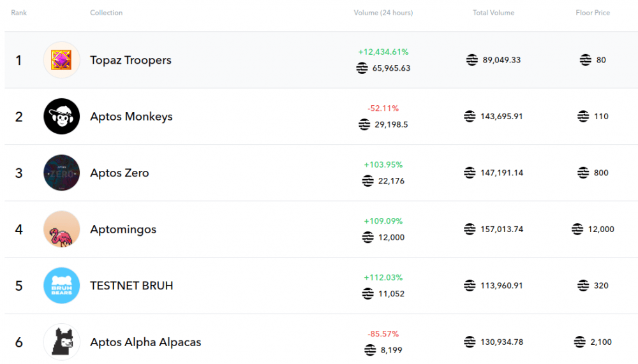Viewport: 638px width, 364px height.
Task: Sort by the Volume (24 hours) column header
Action: click(383, 13)
